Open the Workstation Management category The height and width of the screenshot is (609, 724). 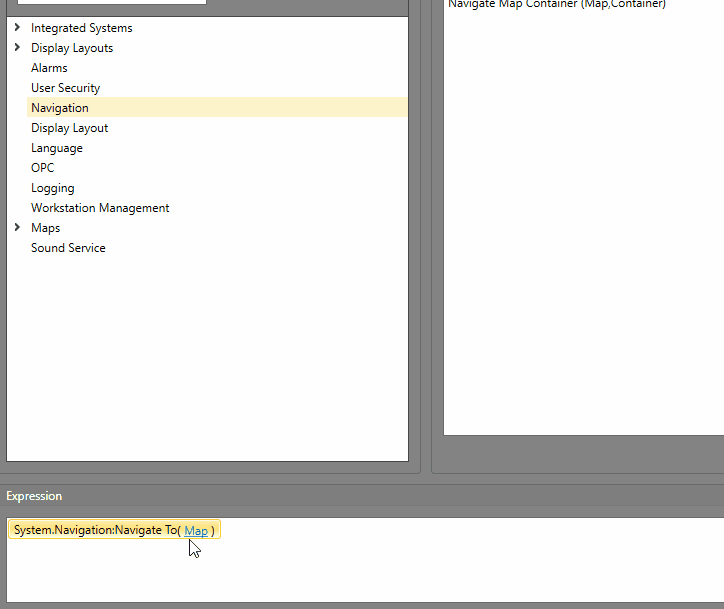pos(100,208)
